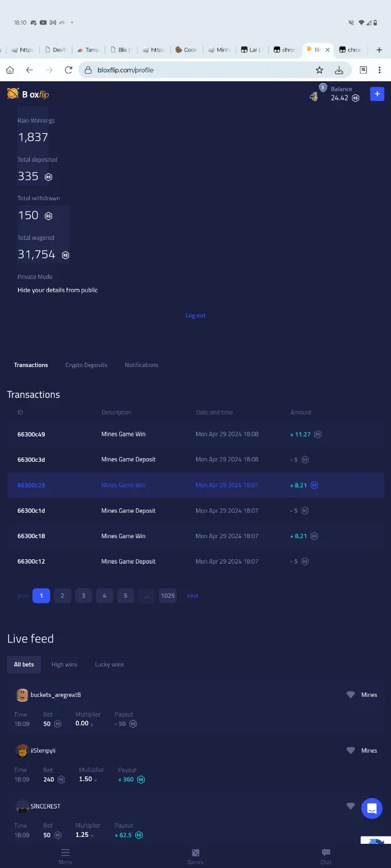Click the Robux icon beside Balance 24.42

click(x=356, y=98)
